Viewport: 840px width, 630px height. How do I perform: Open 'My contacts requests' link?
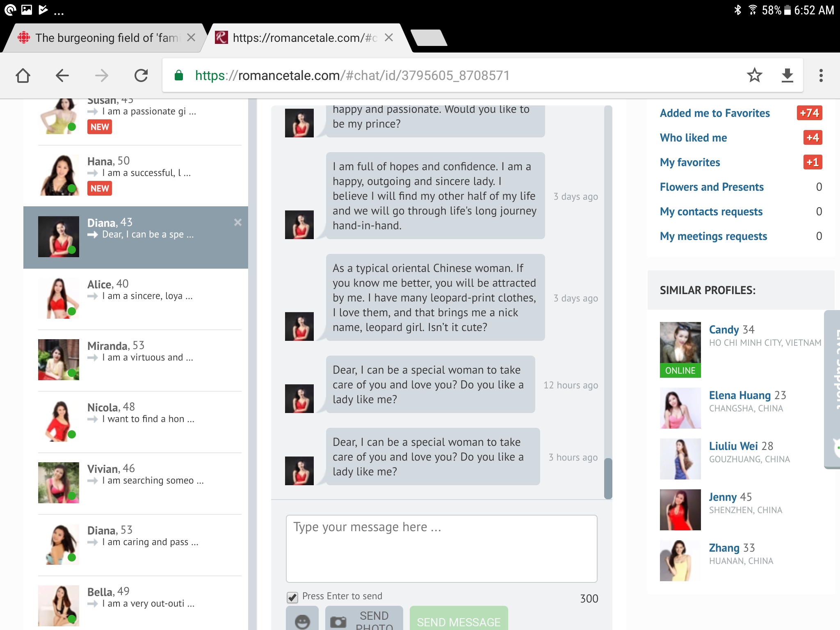pyautogui.click(x=711, y=212)
